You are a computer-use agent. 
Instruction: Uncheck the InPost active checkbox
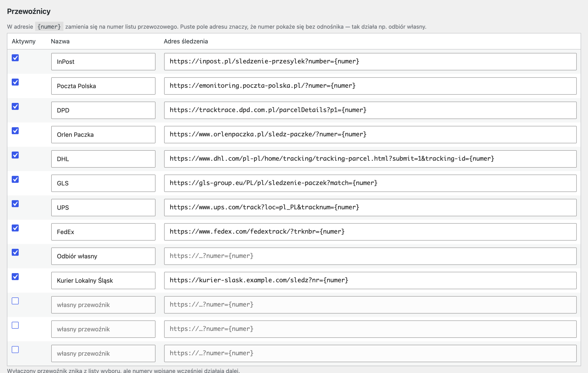pos(15,58)
